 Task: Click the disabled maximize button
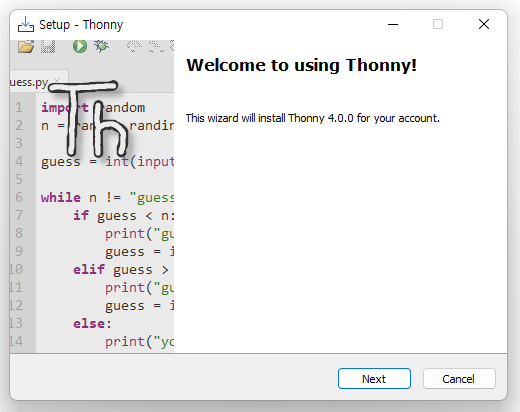point(438,24)
